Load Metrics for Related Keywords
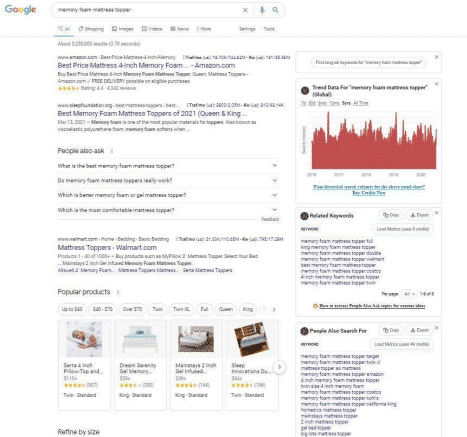467x437 pixels. 403,229
